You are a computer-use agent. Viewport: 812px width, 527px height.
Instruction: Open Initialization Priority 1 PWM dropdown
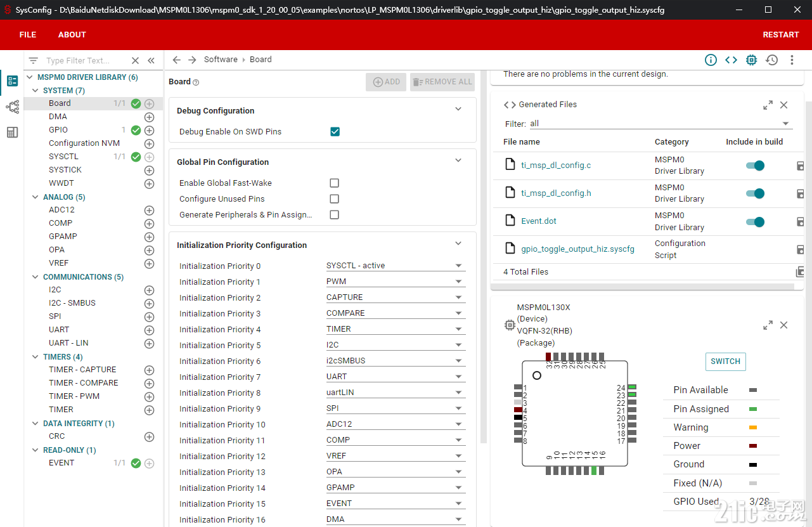pos(396,282)
